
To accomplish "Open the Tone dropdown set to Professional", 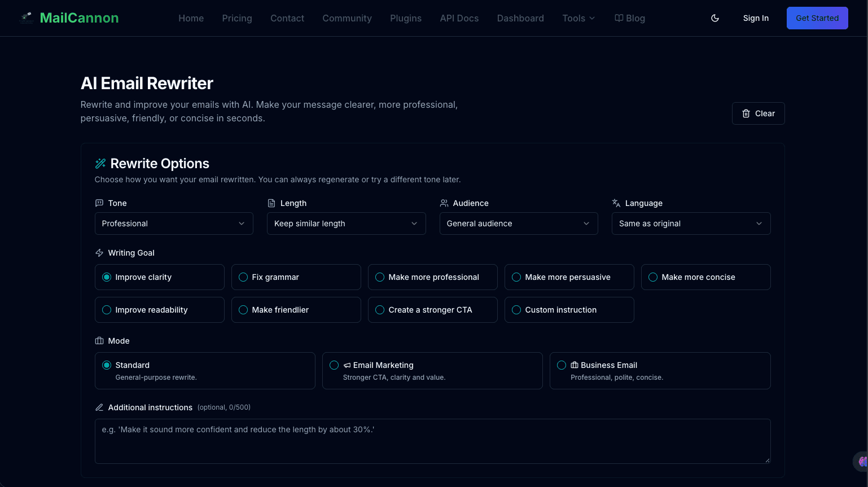I will pyautogui.click(x=174, y=223).
